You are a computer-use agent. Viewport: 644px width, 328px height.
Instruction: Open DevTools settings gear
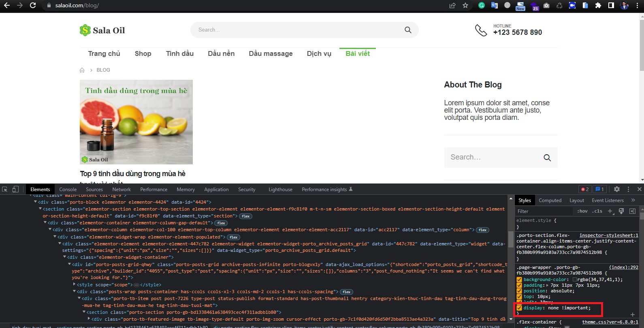(x=617, y=189)
